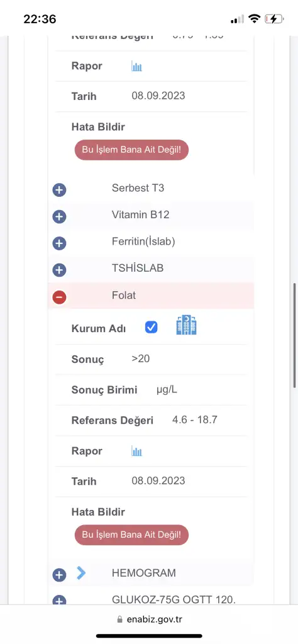Viewport: 298px width, 644px height.
Task: Open the upper report chart icon above Tarih
Action: (136, 66)
